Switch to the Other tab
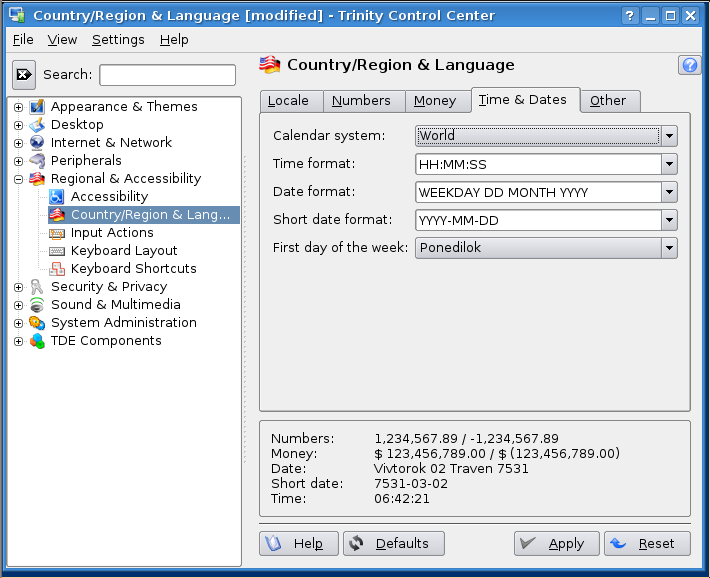The image size is (710, 578). coord(608,101)
